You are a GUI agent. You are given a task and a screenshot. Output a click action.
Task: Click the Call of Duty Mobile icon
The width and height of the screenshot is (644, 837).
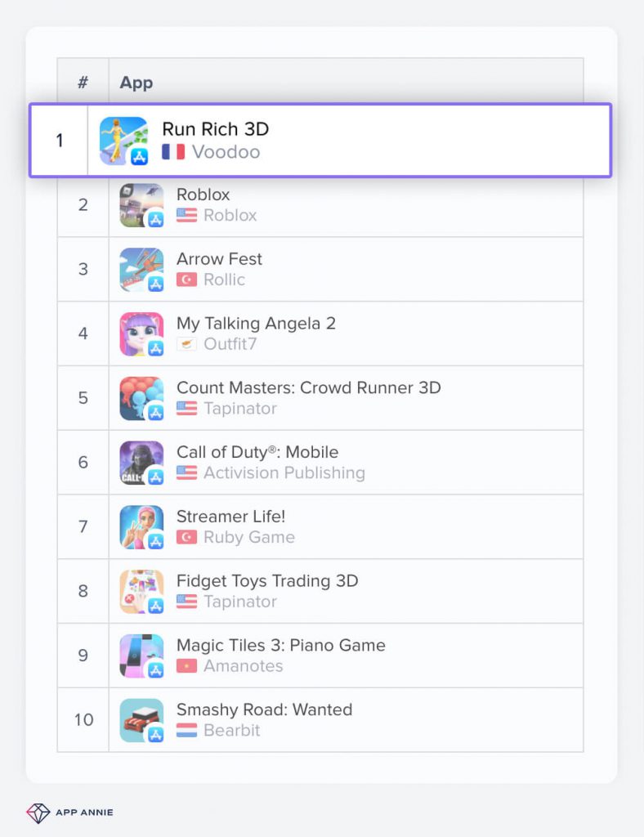[141, 462]
